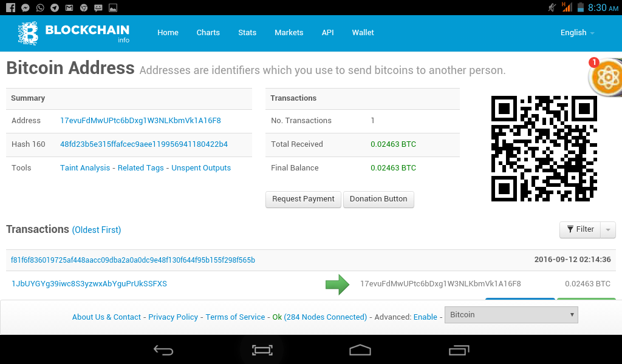
Task: Select the Final Balance 0.02463 BTC value
Action: [393, 168]
